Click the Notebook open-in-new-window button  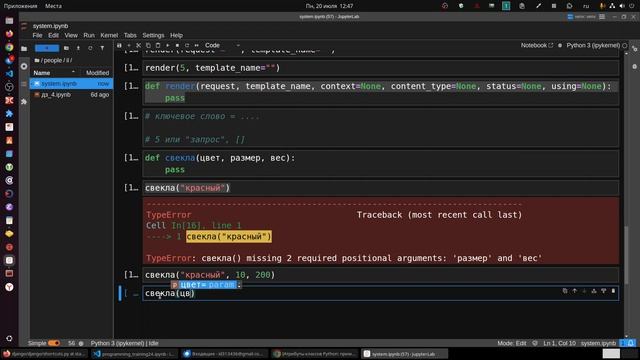pyautogui.click(x=537, y=45)
